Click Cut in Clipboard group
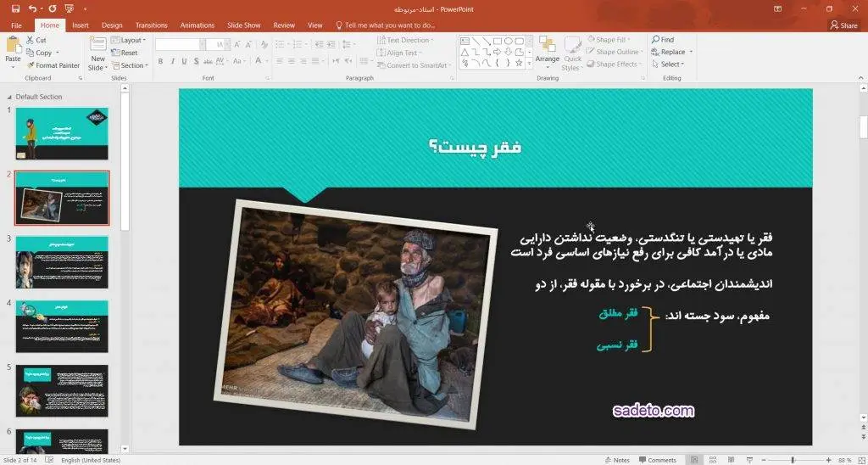The image size is (868, 465). click(36, 40)
